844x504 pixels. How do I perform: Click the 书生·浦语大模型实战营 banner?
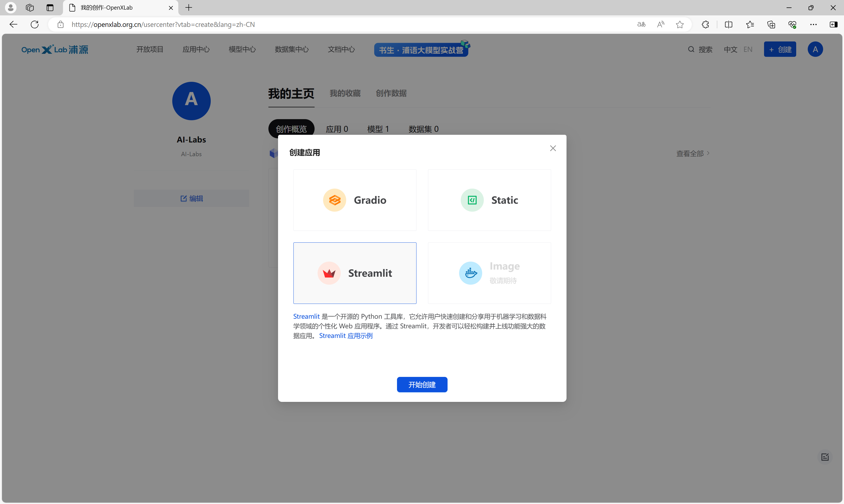click(x=421, y=50)
